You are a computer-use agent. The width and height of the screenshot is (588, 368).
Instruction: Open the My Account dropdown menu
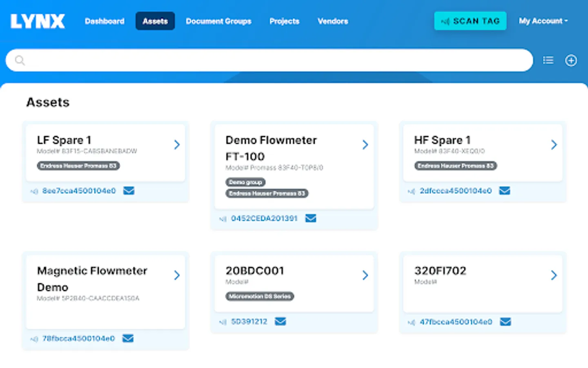click(x=543, y=21)
